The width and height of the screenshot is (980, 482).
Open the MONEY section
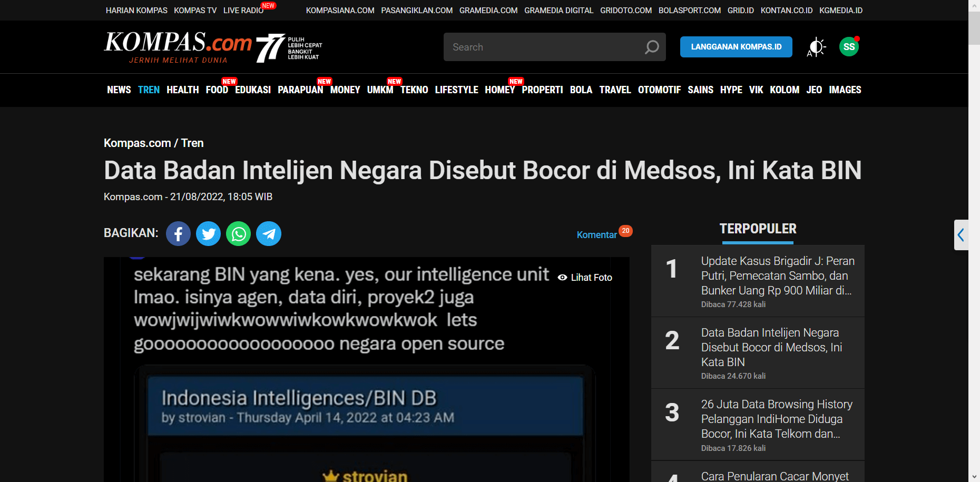(345, 90)
